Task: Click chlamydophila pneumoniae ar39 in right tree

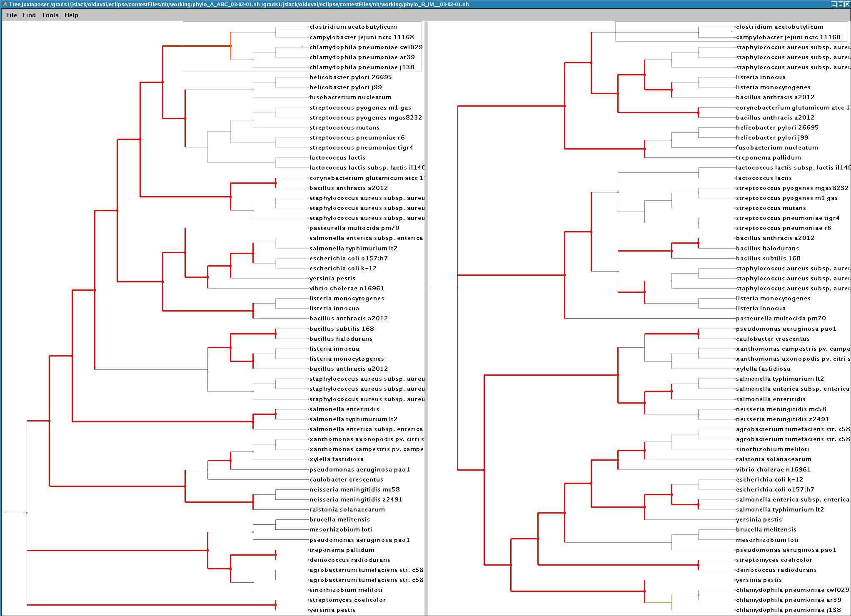Action: click(x=789, y=600)
